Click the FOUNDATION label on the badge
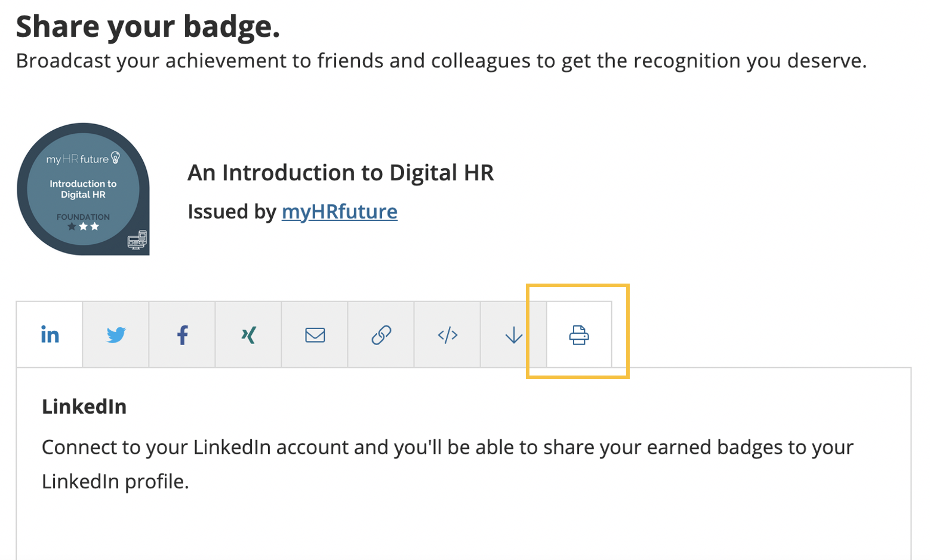This screenshot has height=560, width=930. (83, 217)
